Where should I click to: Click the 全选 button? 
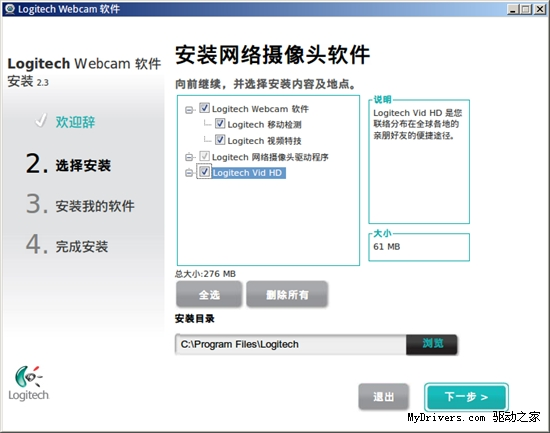coord(209,294)
